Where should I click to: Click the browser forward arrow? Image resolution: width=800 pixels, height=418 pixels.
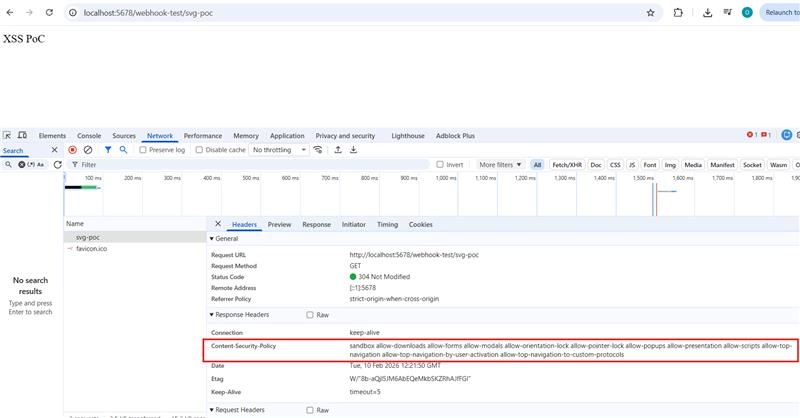click(29, 12)
